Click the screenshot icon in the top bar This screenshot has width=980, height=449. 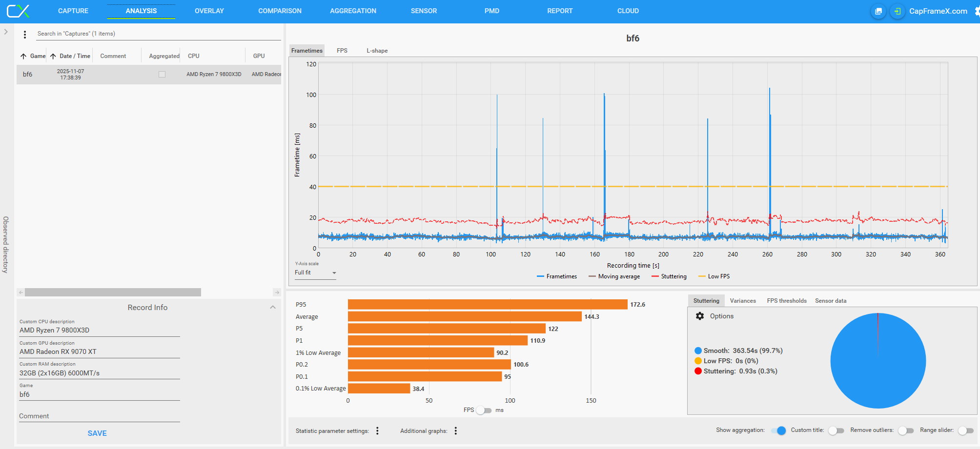coord(878,11)
